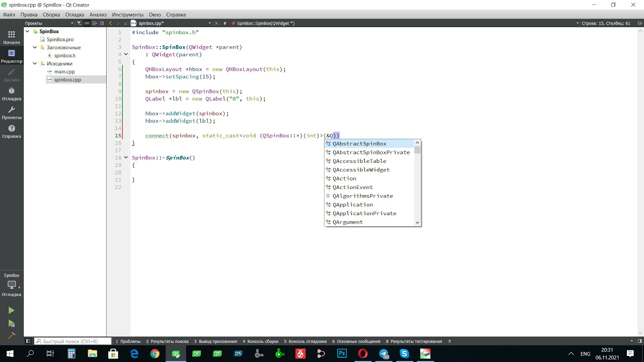Click the completion list scroll-up arrow
Image resolution: width=644 pixels, height=362 pixels.
418,143
